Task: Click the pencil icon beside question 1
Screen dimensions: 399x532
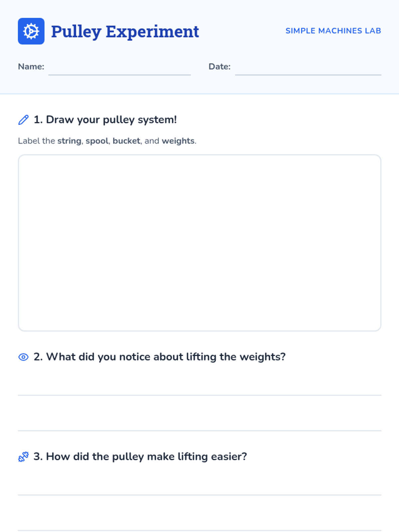Action: [x=23, y=120]
